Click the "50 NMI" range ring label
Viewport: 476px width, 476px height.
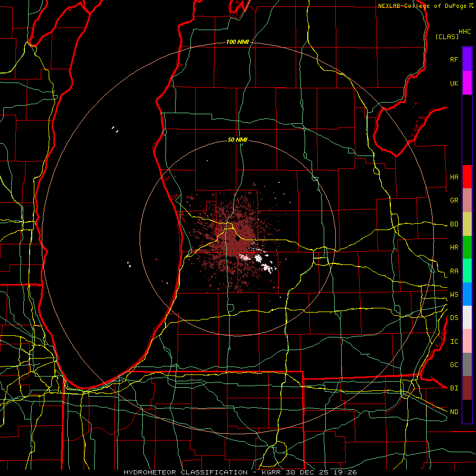coord(237,140)
